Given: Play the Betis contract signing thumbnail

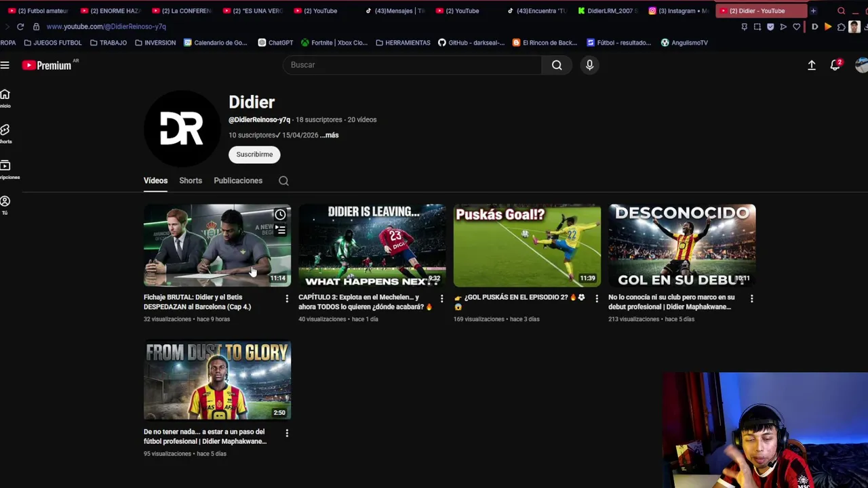Looking at the screenshot, I should coord(217,245).
